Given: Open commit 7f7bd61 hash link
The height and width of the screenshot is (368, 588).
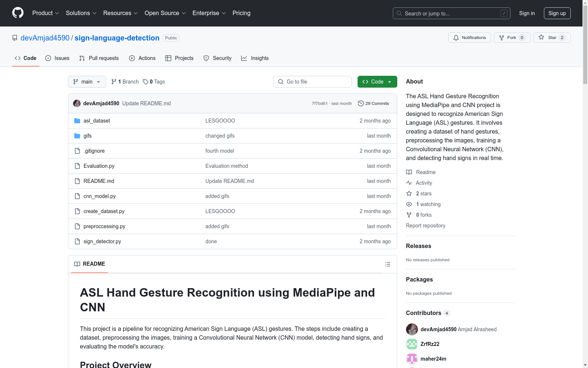Looking at the screenshot, I should [319, 103].
